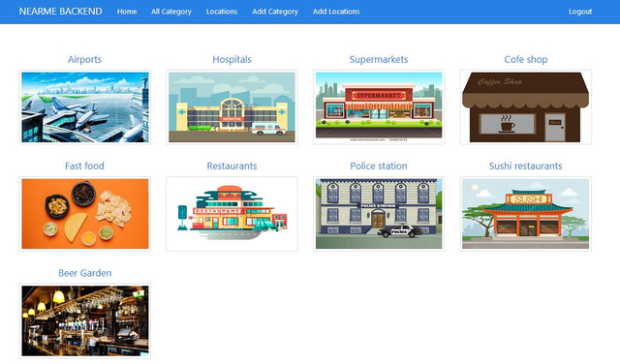Open the Supermarkets storefront thumbnail
620x364 pixels.
(379, 107)
